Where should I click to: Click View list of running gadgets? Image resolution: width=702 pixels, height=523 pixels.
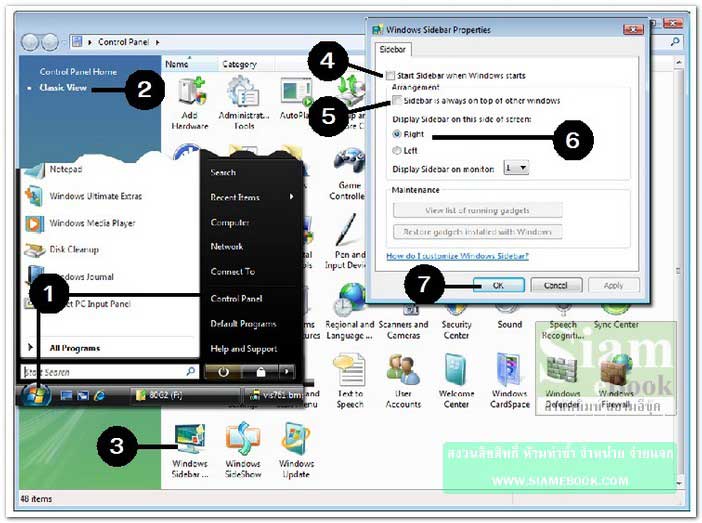click(x=477, y=210)
